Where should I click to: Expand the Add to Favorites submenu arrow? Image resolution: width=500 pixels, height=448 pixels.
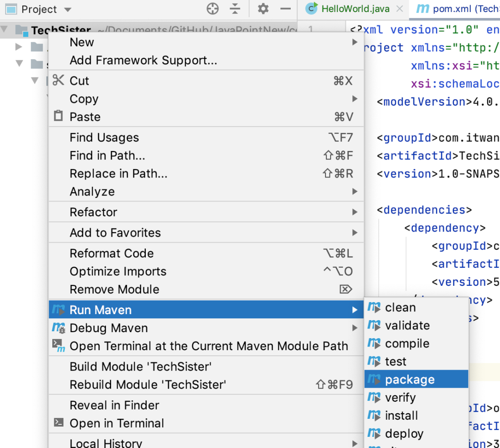[355, 233]
